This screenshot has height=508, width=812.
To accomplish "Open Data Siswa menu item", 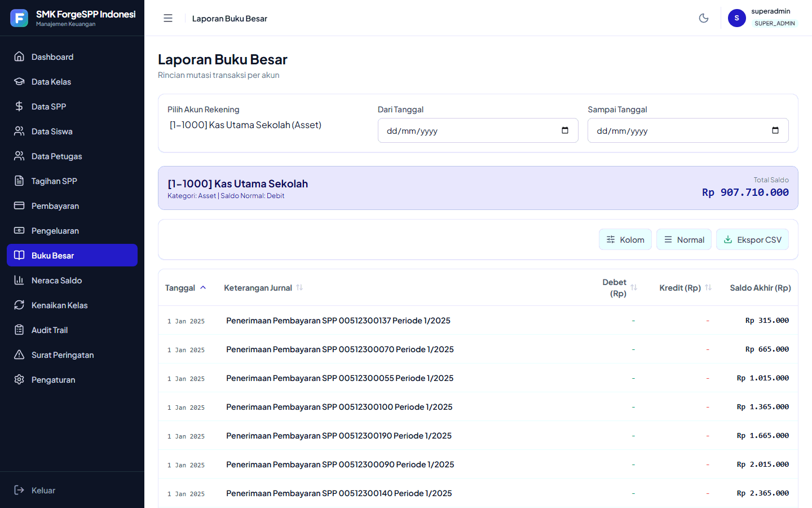I will tap(72, 131).
